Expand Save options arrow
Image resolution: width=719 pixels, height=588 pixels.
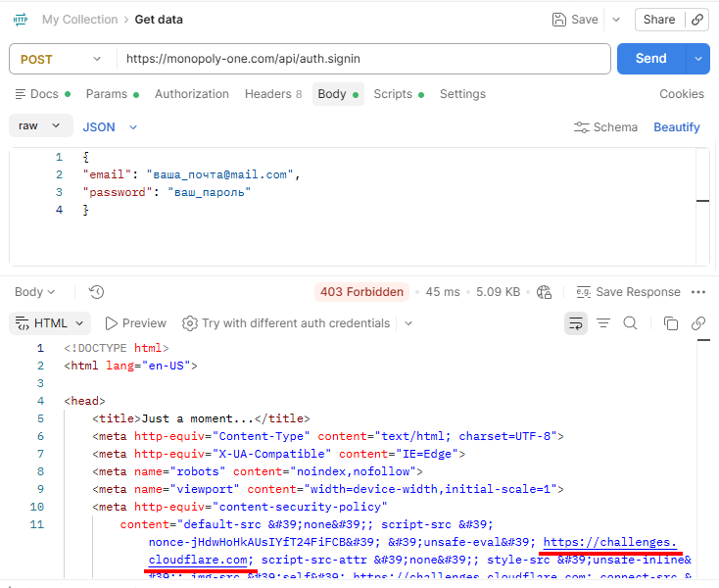pos(616,20)
